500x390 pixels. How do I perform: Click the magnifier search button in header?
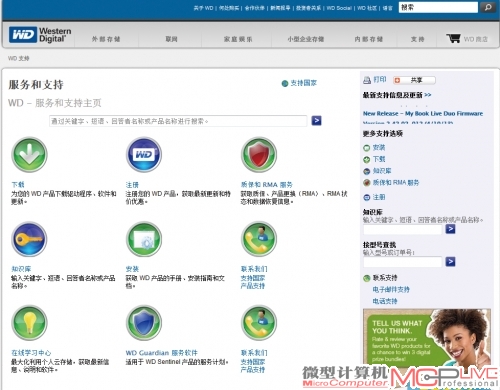(488, 7)
